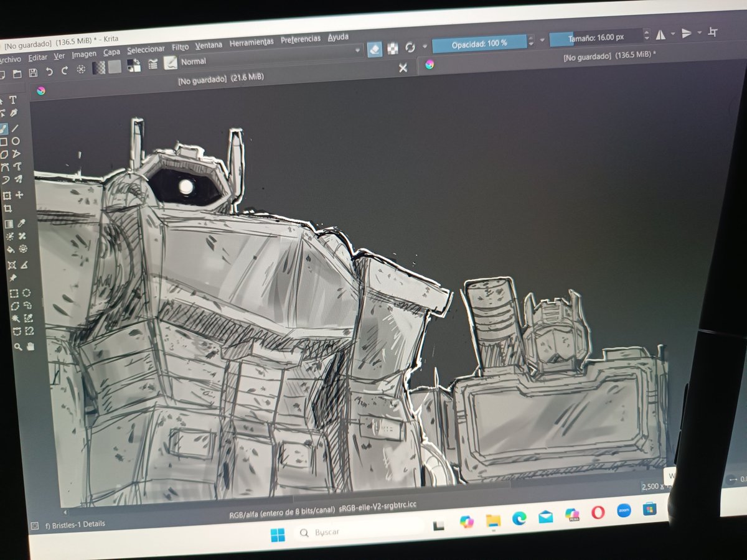Select the Dynamic Brush tool
Viewport: 747px width, 560px height.
(6, 180)
